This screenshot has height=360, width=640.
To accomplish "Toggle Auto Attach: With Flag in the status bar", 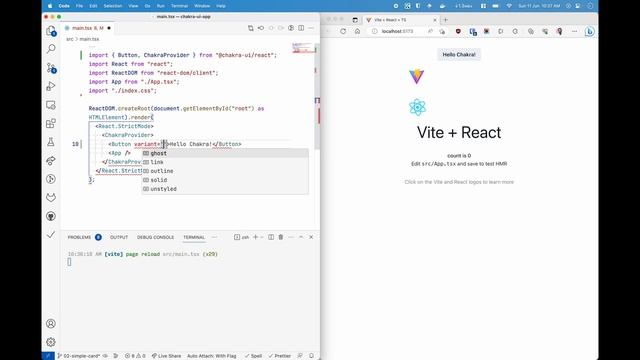I will coord(211,356).
